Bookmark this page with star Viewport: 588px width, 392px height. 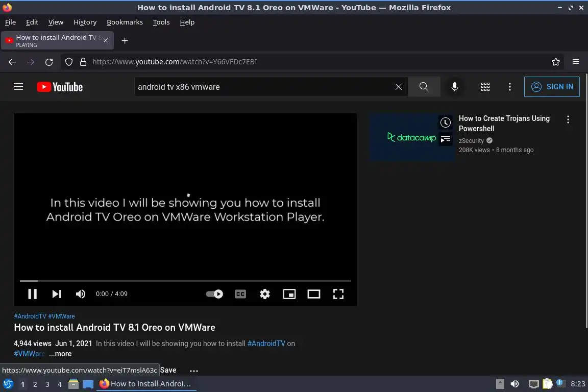[556, 62]
